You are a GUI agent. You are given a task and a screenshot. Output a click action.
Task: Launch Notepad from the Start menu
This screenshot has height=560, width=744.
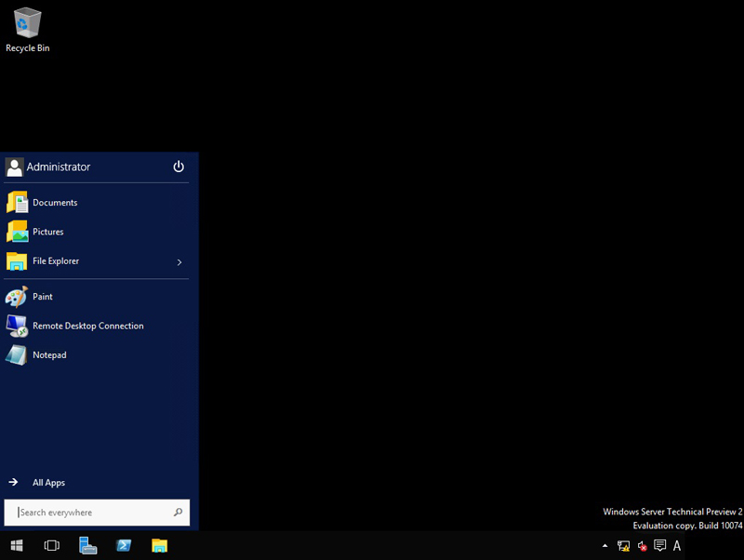(97, 355)
